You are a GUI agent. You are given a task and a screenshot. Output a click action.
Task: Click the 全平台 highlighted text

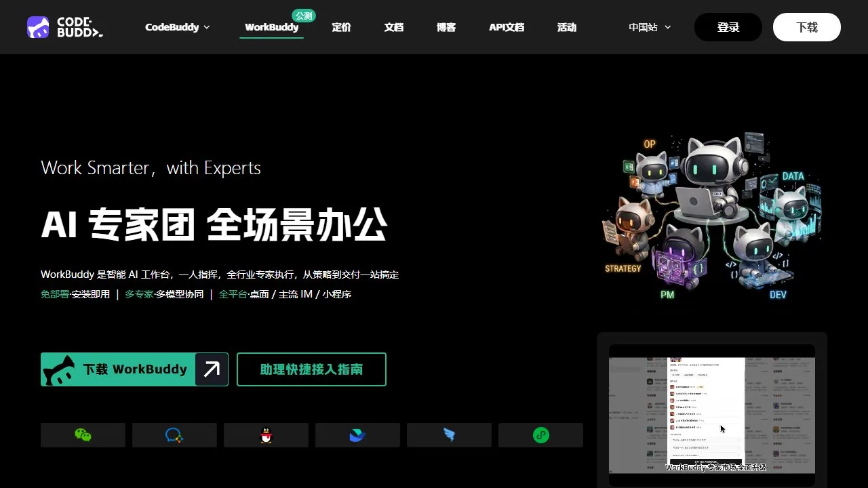tap(233, 294)
